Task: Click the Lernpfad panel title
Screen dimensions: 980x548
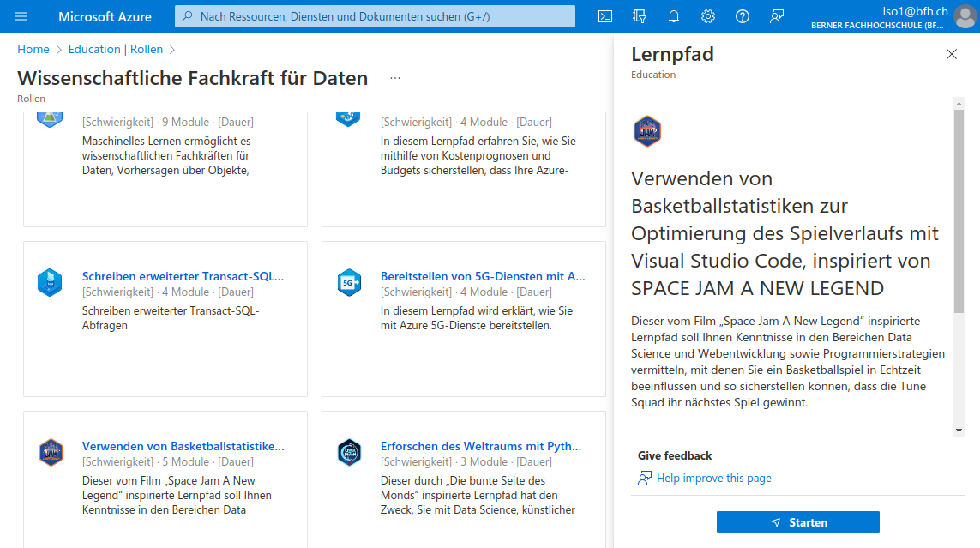Action: coord(672,54)
